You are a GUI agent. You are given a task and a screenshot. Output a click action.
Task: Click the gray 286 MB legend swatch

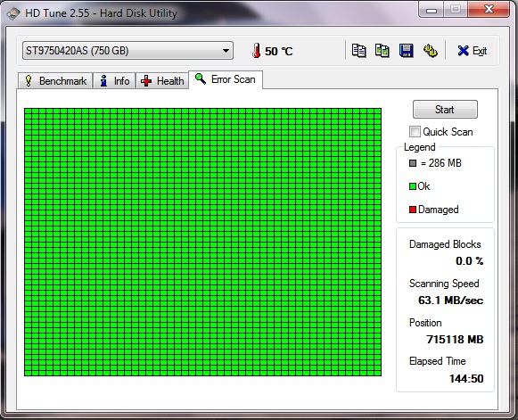413,163
